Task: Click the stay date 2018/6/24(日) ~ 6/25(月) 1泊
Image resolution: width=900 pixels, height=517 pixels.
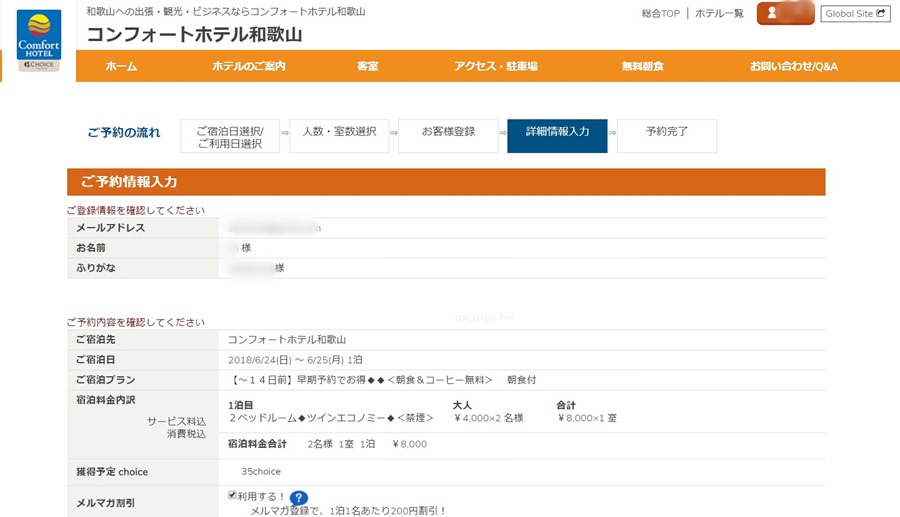Action: (295, 360)
